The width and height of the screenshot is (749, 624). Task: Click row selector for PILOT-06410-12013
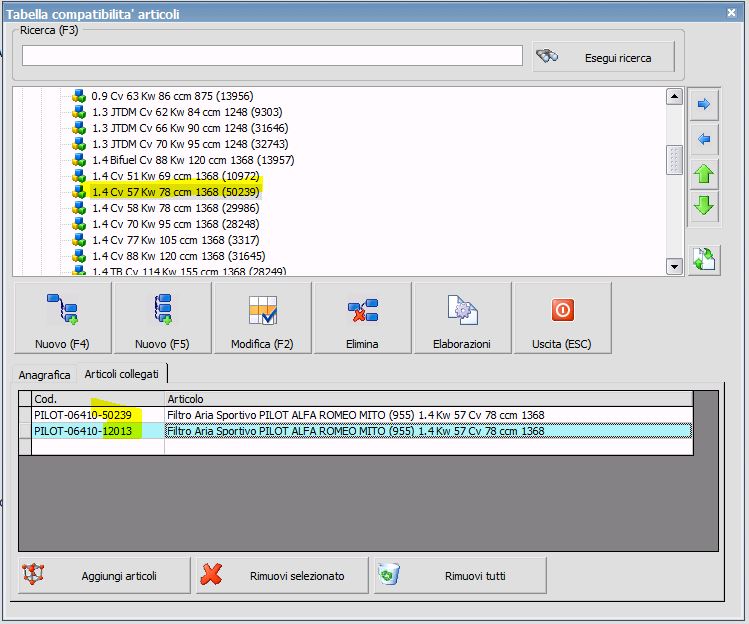pyautogui.click(x=25, y=431)
